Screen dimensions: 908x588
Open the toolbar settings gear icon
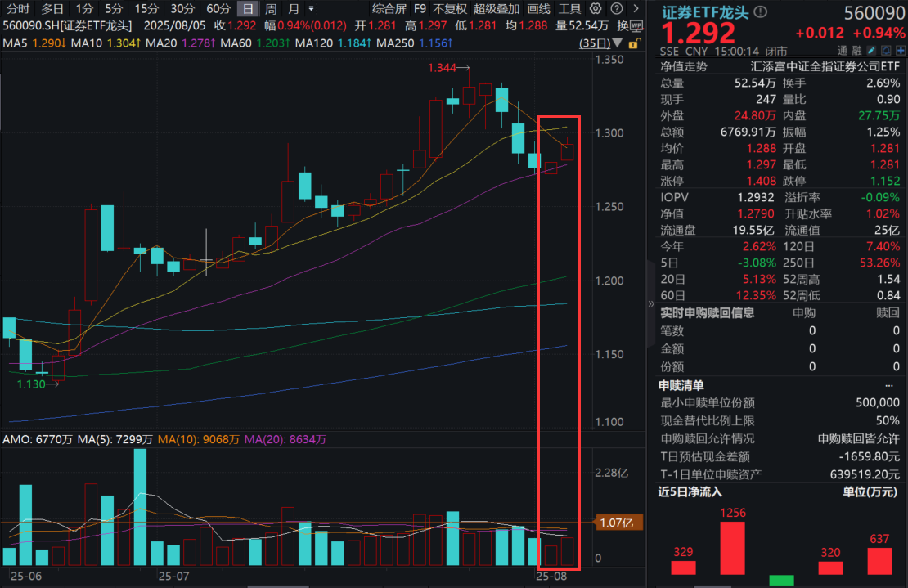[594, 8]
